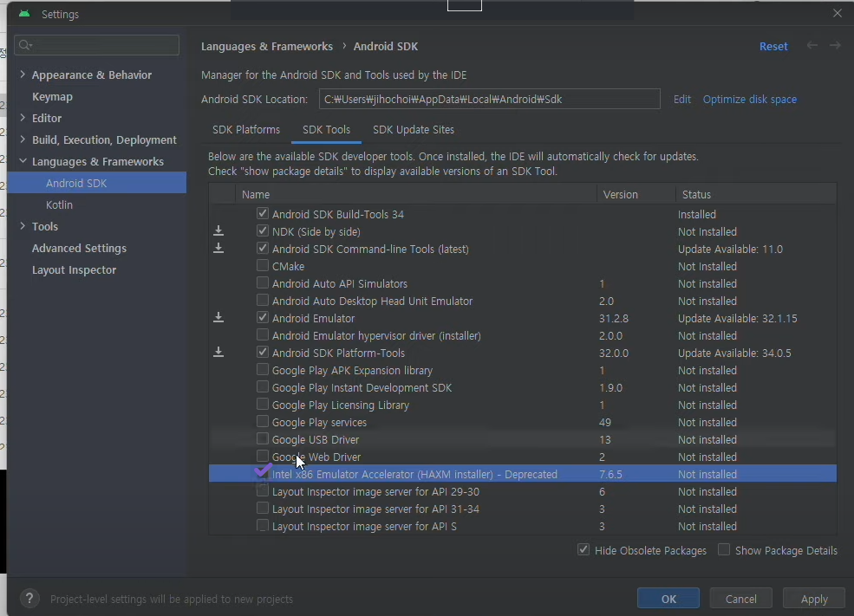The width and height of the screenshot is (854, 616).
Task: Click the Android Studio logo icon
Action: 24,14
